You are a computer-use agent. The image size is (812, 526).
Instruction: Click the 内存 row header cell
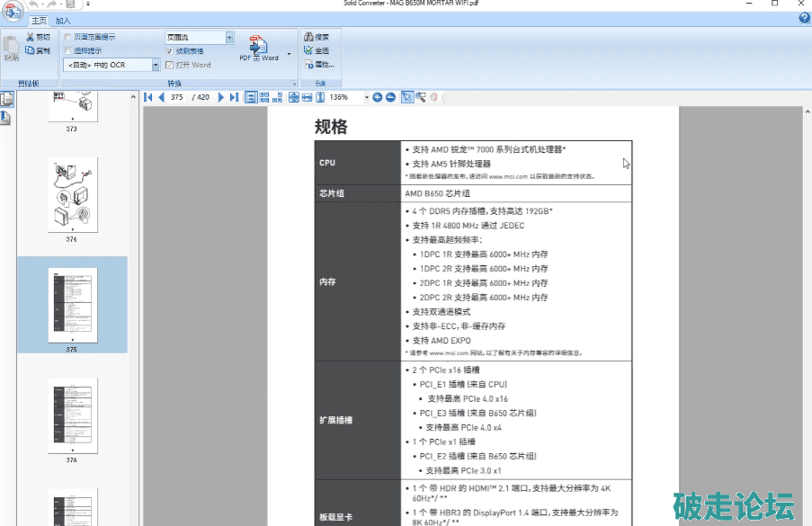click(x=357, y=281)
